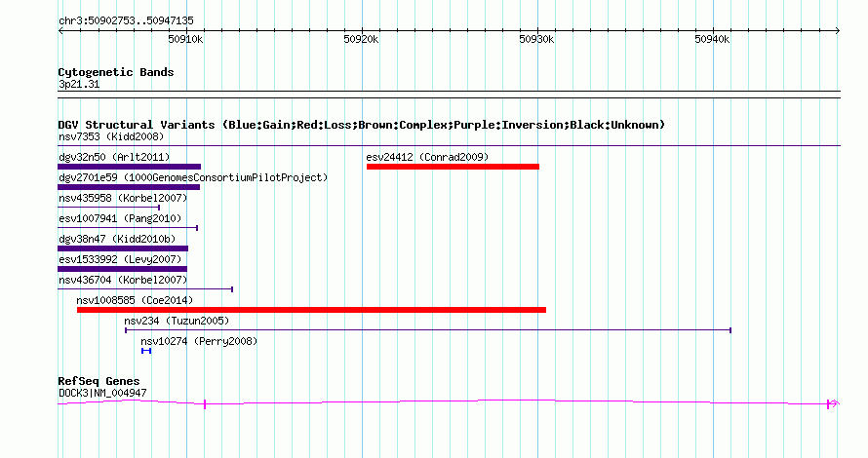Open the nsv435958 (Korbel2007) label
The height and width of the screenshot is (458, 868).
[123, 198]
